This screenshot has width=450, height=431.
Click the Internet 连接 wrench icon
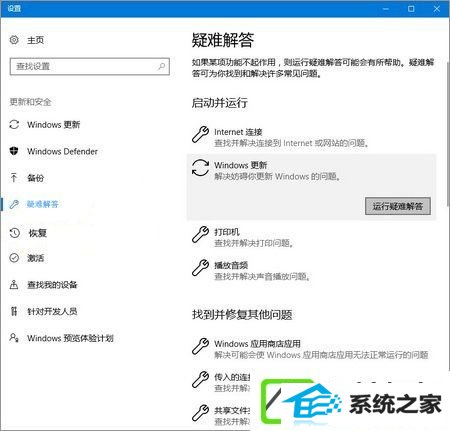tap(200, 135)
